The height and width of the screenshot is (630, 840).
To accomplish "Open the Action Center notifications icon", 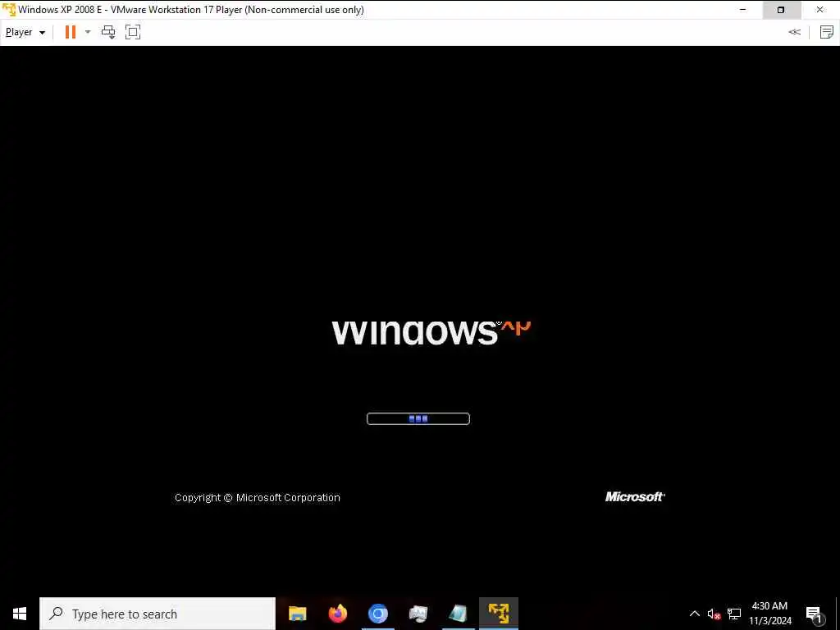I will (815, 614).
